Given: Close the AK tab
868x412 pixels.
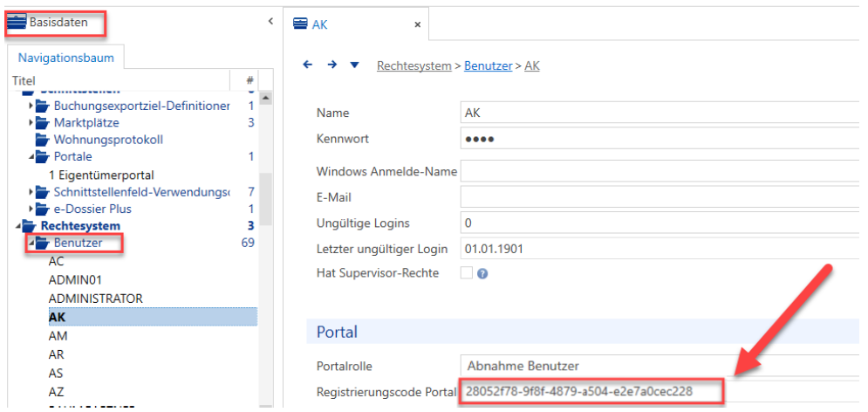Looking at the screenshot, I should [417, 25].
